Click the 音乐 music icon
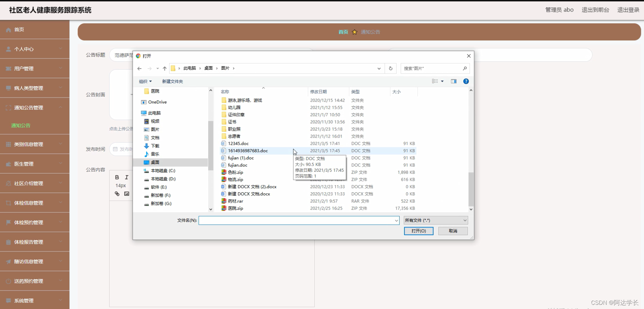 [x=147, y=154]
